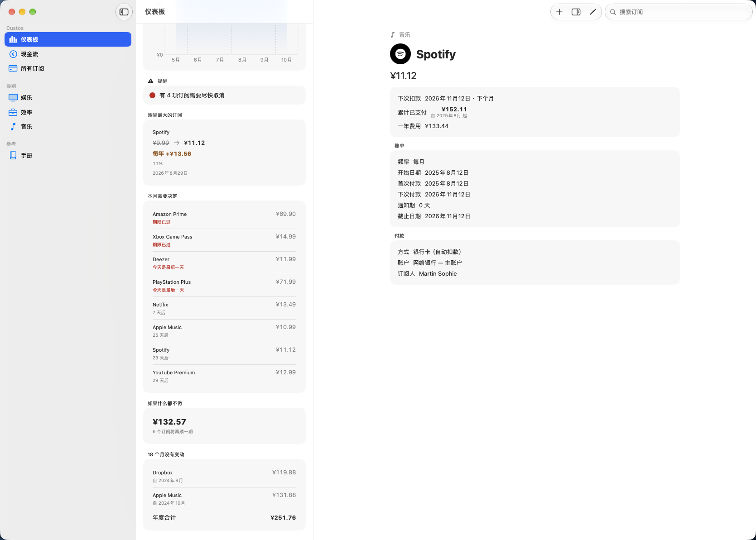The width and height of the screenshot is (756, 540).
Task: Open the Spotify price increase card
Action: pyautogui.click(x=224, y=152)
